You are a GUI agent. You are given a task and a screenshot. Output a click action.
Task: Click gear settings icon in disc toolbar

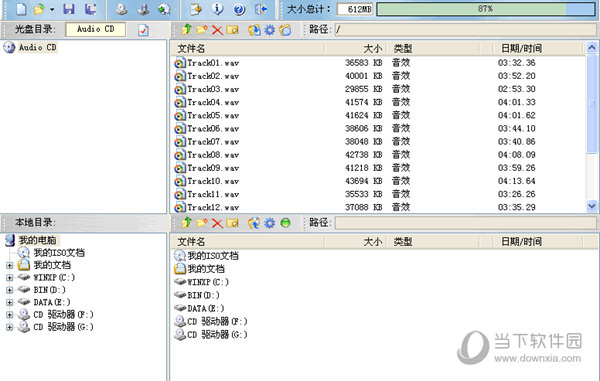(270, 29)
